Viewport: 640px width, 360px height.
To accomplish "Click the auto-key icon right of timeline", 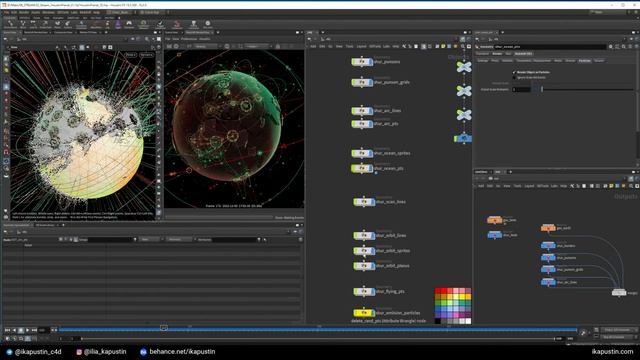I will click(584, 333).
